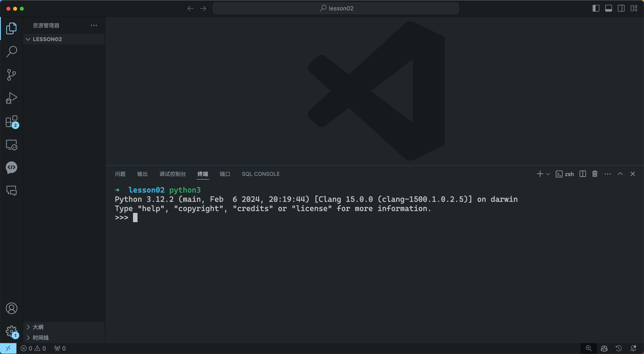This screenshot has height=354, width=644.
Task: Open the Accounts menu
Action: [x=12, y=308]
